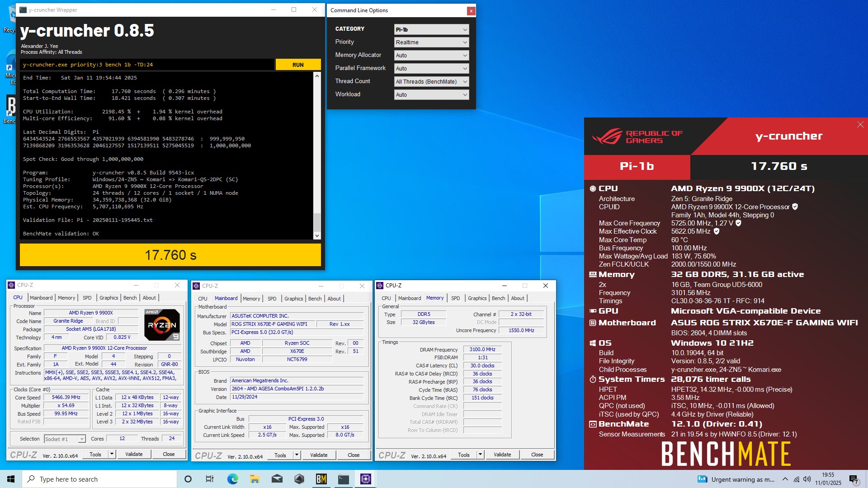Screen dimensions: 868x488
Task: Open the CATEGORY dropdown showing Pi-1b
Action: 431,29
